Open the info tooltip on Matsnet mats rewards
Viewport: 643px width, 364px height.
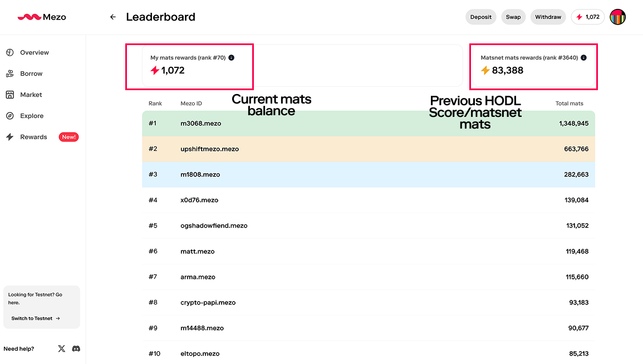pyautogui.click(x=583, y=57)
